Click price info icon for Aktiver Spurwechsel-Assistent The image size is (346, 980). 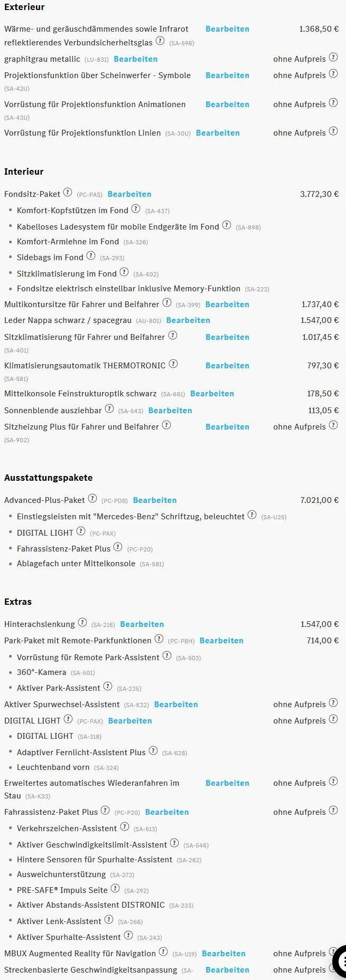[333, 703]
